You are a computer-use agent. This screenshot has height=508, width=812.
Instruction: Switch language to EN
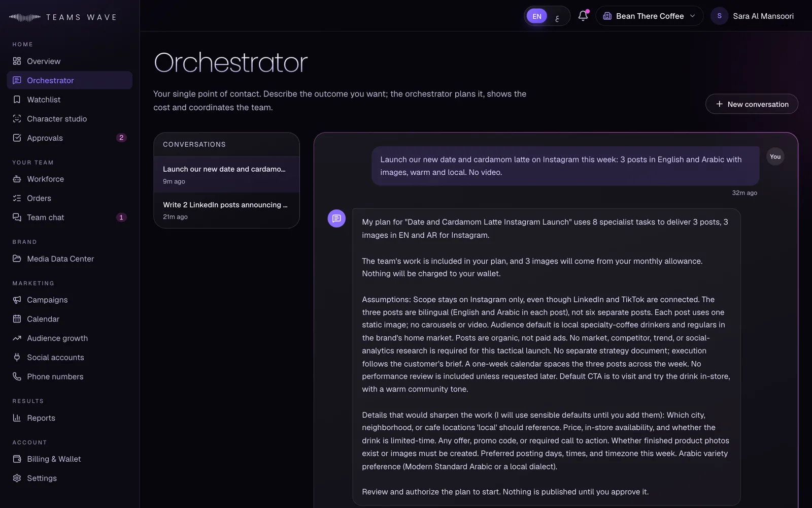click(x=536, y=16)
